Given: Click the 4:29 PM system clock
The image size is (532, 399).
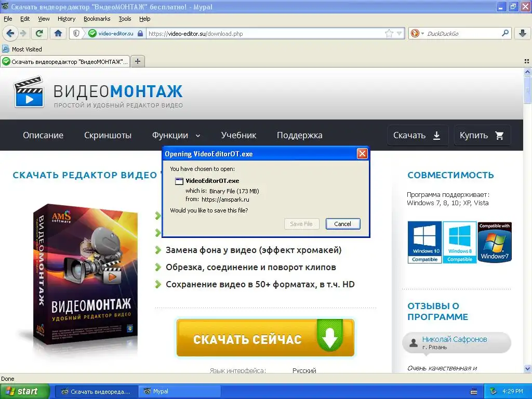Looking at the screenshot, I should [513, 392].
